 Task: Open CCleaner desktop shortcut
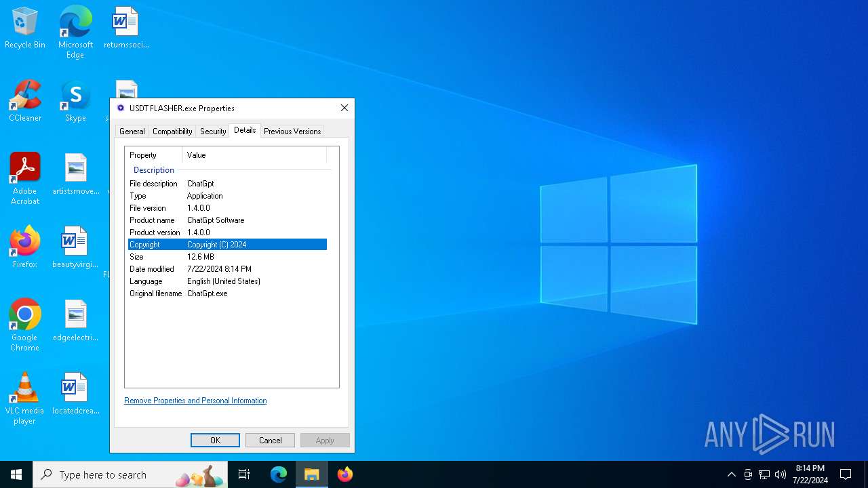pos(25,101)
